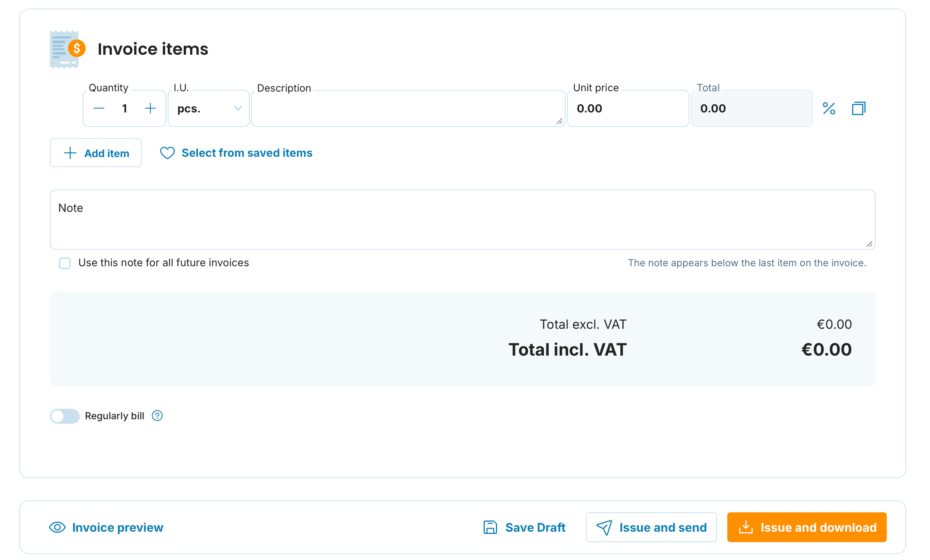Click Issue and download button
This screenshot has width=930, height=560.
click(807, 527)
